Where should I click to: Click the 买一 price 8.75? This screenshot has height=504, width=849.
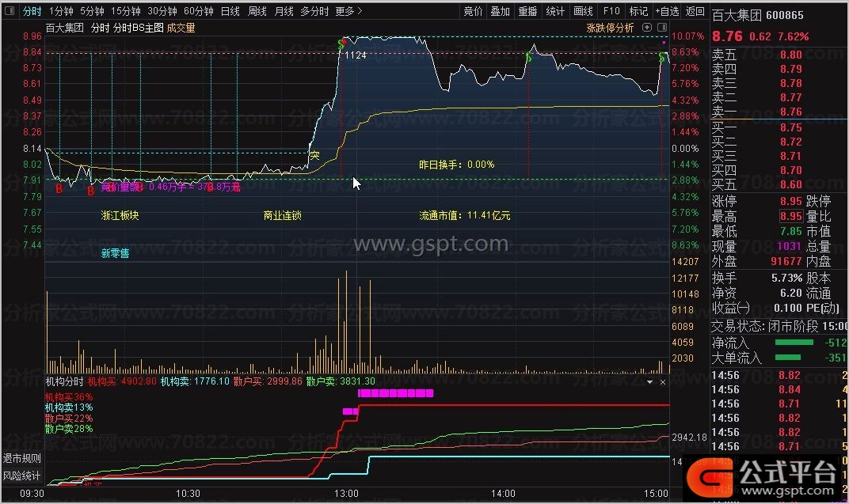pyautogui.click(x=790, y=127)
